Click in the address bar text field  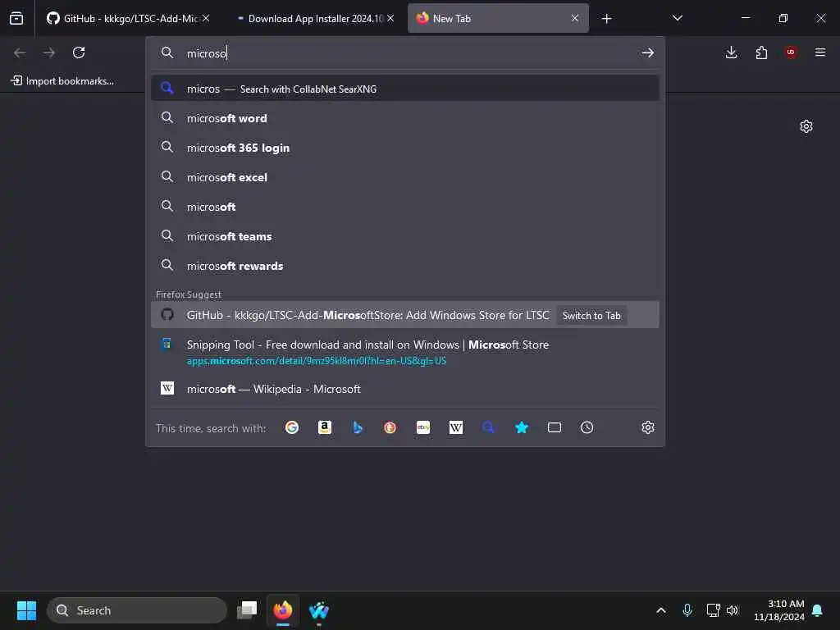pos(407,53)
